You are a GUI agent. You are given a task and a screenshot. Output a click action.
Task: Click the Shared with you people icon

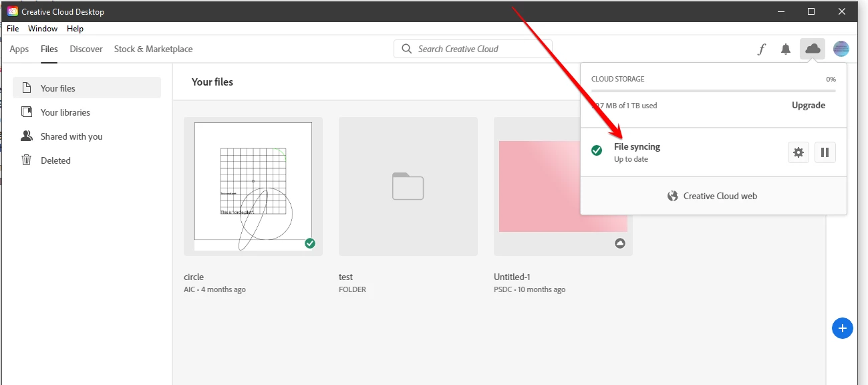tap(27, 136)
